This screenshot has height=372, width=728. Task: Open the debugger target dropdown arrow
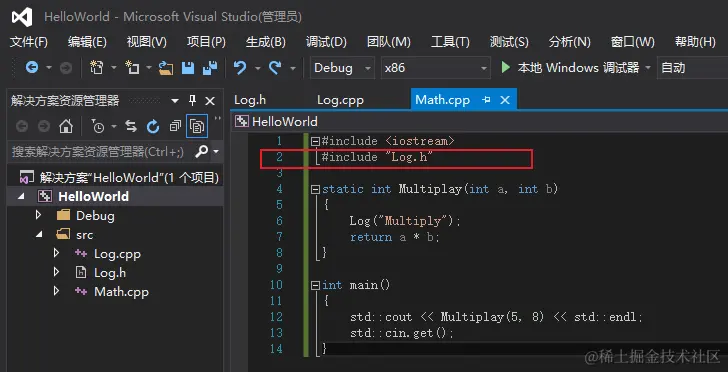click(x=648, y=68)
